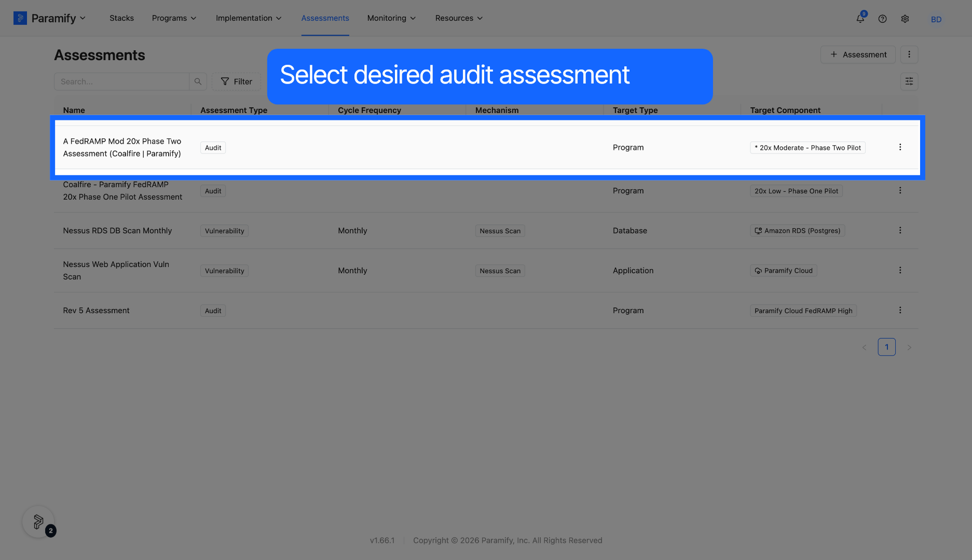Click the Audit tag in Rev 5 row
Screen dimensions: 972x560
213,311
